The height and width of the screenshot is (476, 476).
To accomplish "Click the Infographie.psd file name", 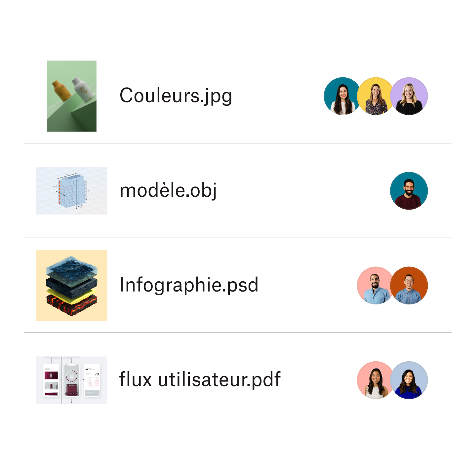I will tap(189, 285).
